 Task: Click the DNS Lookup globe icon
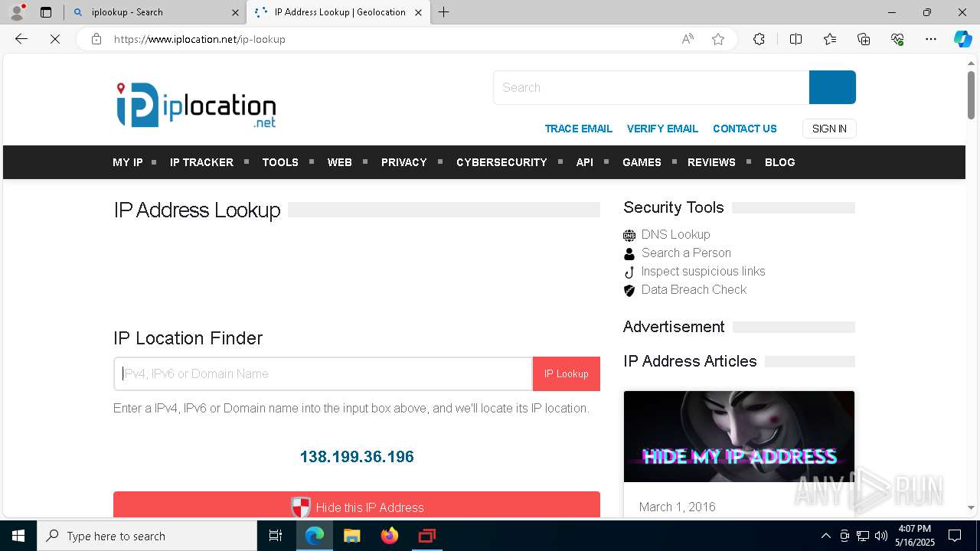(629, 235)
